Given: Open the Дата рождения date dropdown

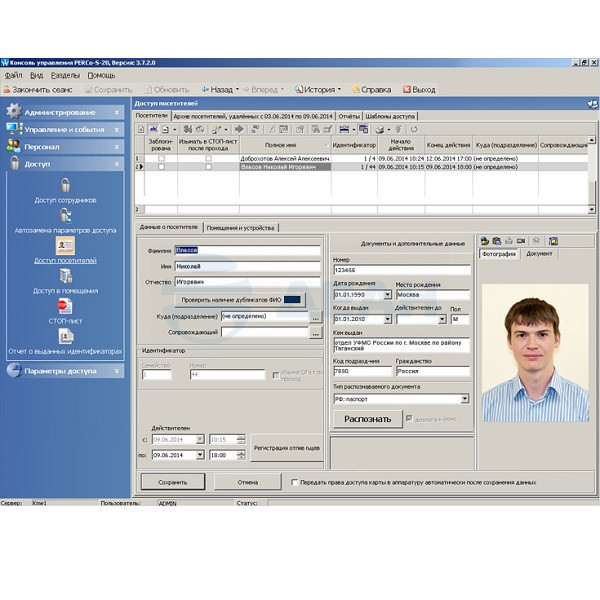Looking at the screenshot, I should [387, 295].
